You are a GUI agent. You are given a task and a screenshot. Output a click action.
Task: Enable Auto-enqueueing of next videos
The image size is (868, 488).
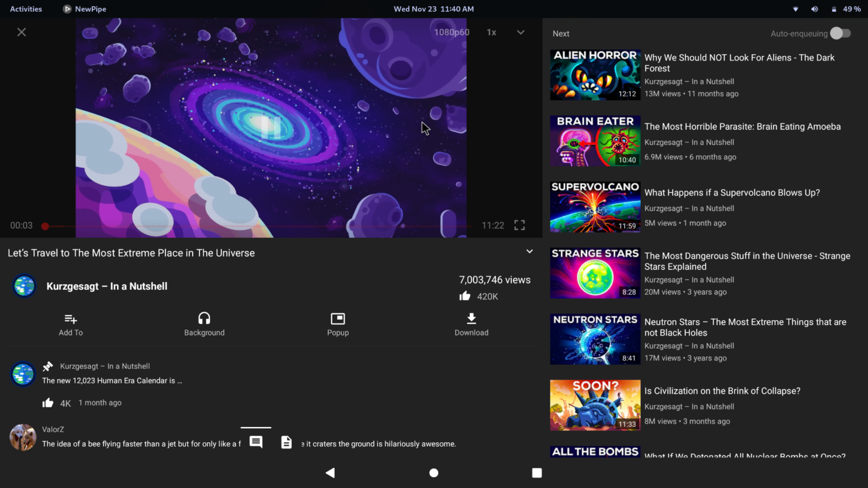840,33
